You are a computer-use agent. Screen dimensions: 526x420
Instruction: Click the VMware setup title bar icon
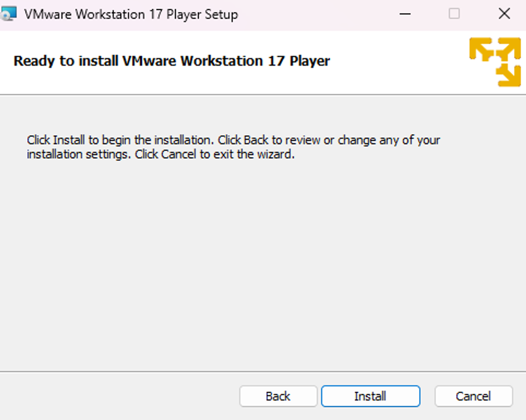pyautogui.click(x=8, y=14)
